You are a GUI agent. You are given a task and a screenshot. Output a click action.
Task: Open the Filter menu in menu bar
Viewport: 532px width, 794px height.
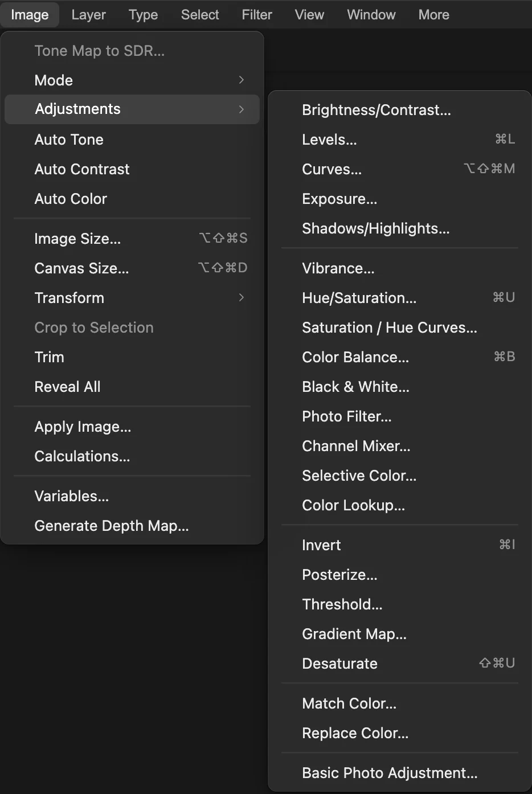point(257,15)
